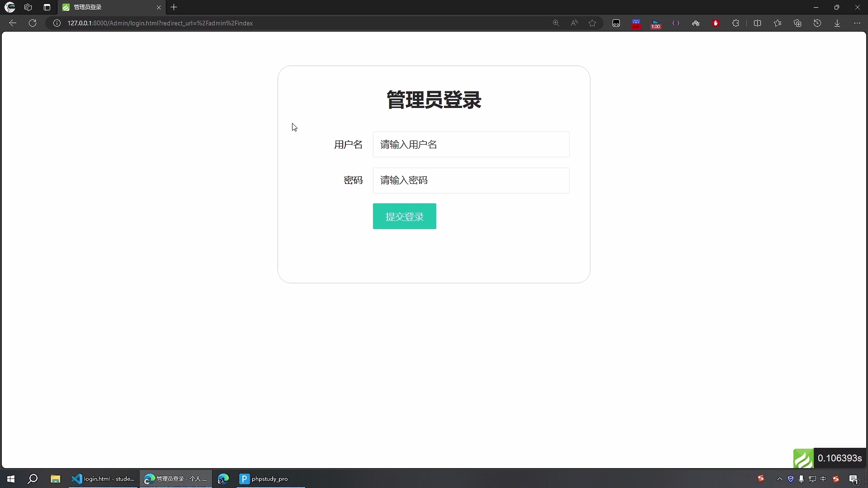Open browsing History icon in toolbar
This screenshot has height=488, width=868.
pyautogui.click(x=817, y=23)
